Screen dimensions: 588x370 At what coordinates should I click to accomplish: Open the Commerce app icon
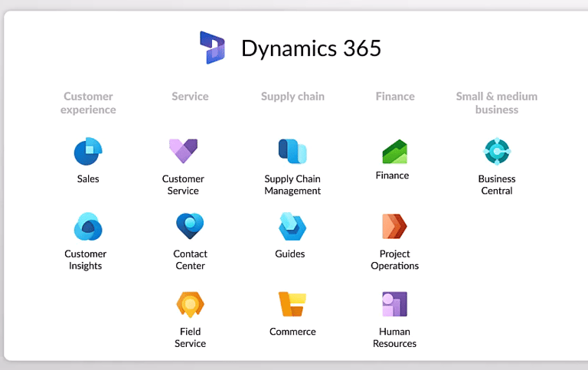coord(292,304)
